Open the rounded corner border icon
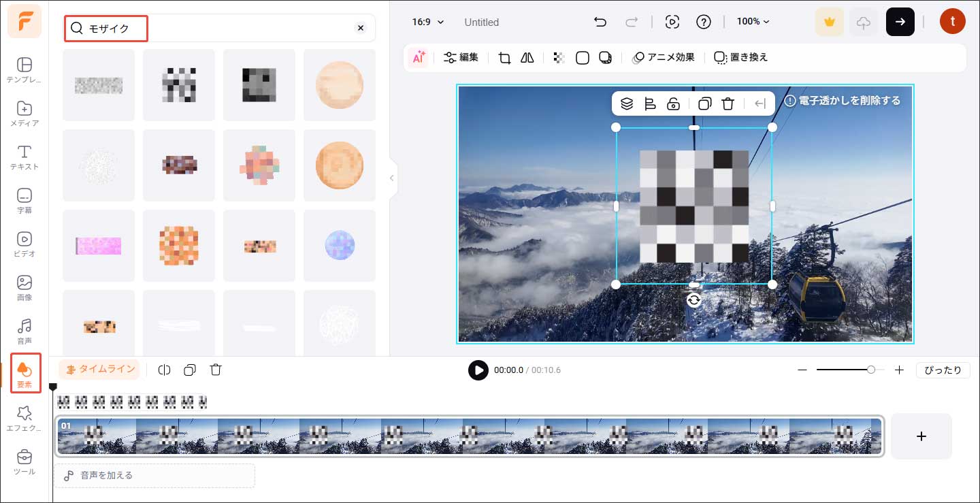Screen dimensions: 980x503 [583, 58]
